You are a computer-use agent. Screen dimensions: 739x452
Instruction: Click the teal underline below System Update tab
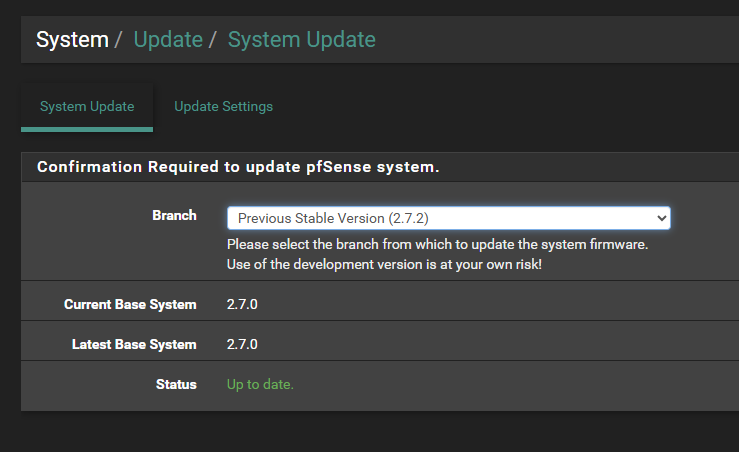[87, 129]
